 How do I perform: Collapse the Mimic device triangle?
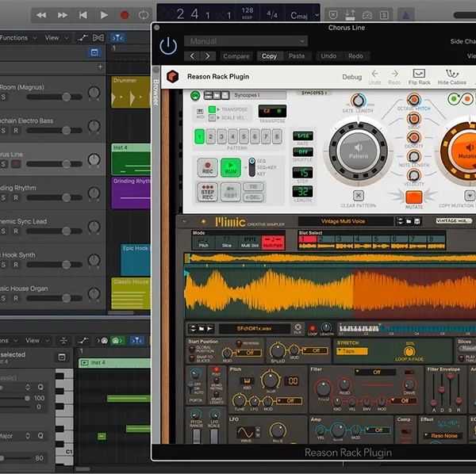coord(184,221)
